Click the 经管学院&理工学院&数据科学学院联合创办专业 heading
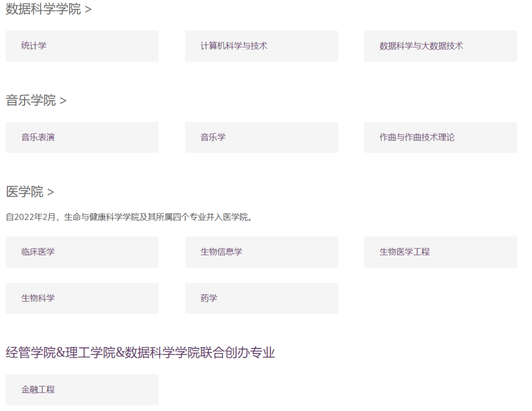532x411 pixels. (140, 353)
